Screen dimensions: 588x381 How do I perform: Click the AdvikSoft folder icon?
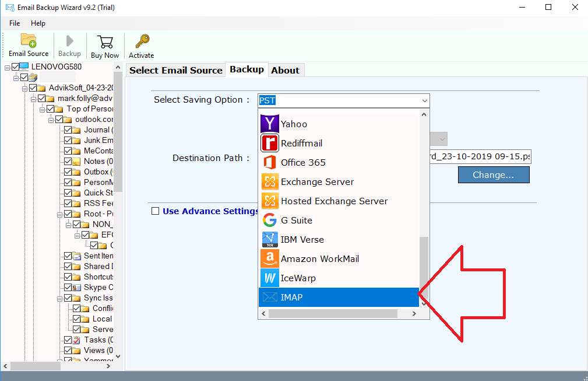[x=41, y=88]
